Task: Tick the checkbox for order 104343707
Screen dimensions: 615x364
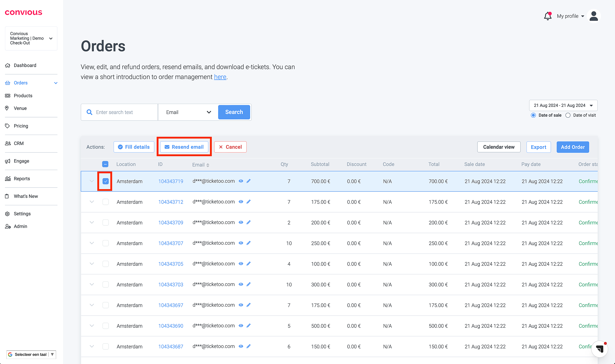Action: 105,243
